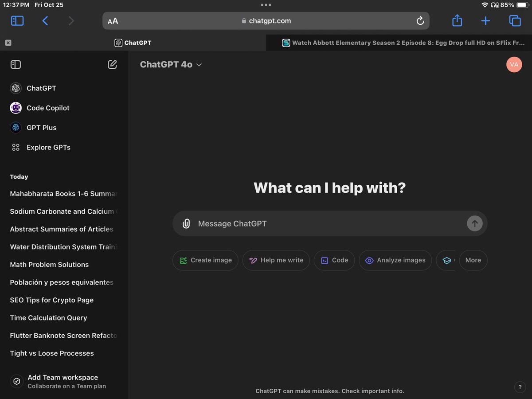Open the Code Copilot GPT

(64, 108)
